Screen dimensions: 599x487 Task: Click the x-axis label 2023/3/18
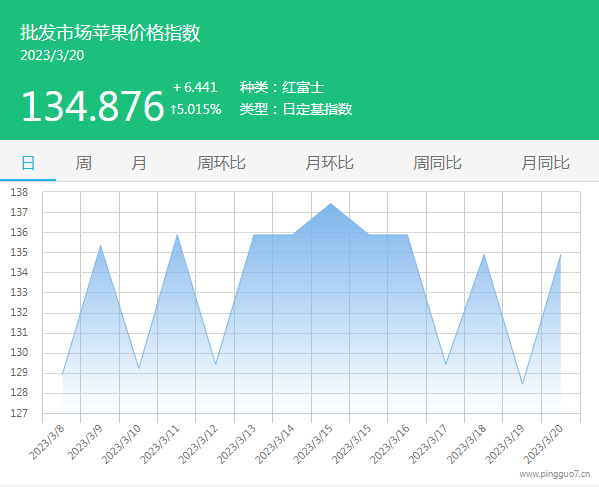tap(466, 444)
